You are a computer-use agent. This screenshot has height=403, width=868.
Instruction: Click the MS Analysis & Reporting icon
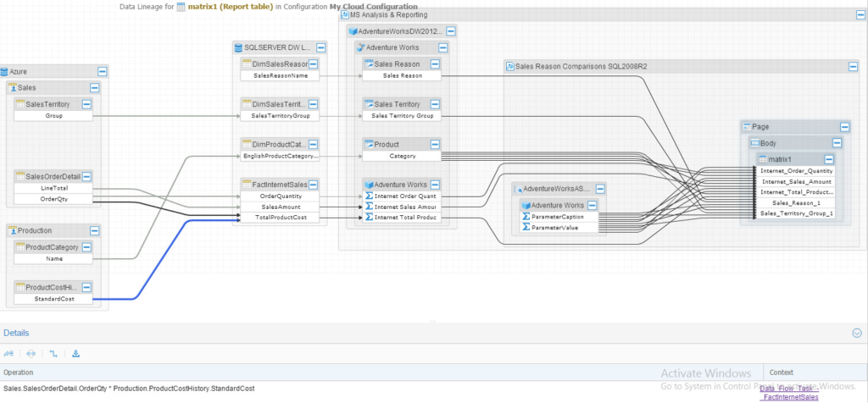pos(345,15)
